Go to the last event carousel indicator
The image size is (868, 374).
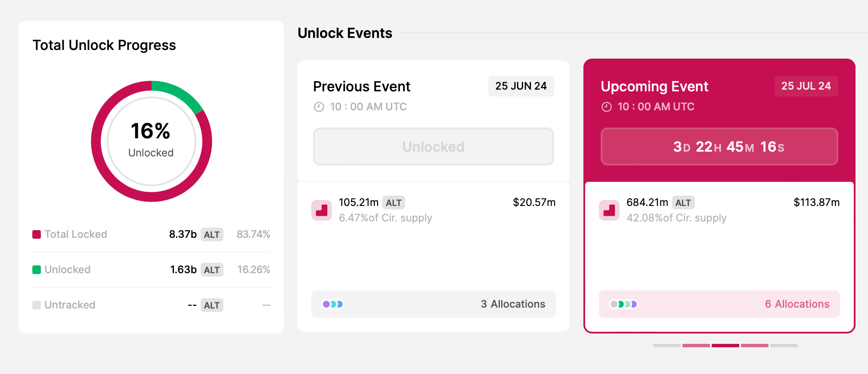[x=784, y=346]
